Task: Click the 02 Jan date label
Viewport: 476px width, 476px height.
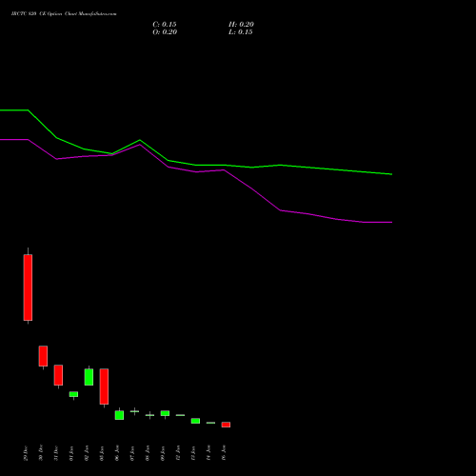Action: pos(87,453)
